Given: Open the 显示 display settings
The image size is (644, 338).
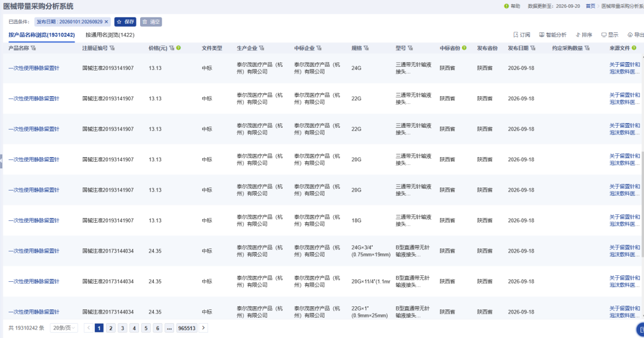Looking at the screenshot, I should coord(609,35).
